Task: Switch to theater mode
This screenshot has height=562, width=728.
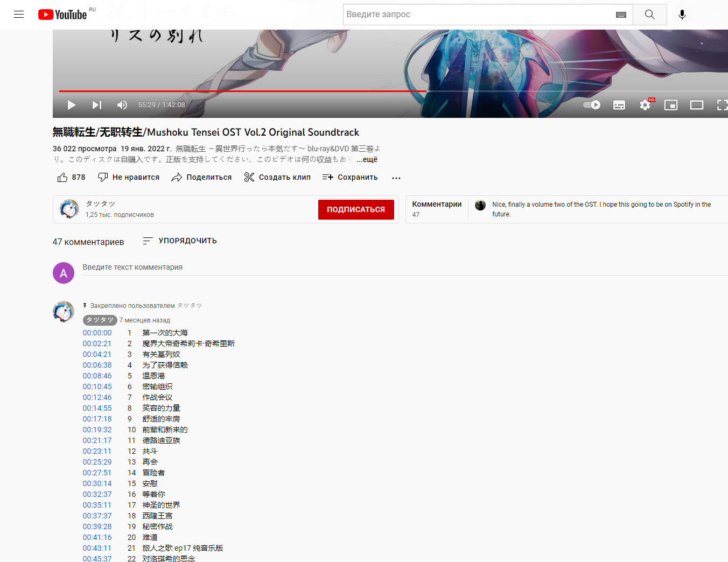Action: pos(697,105)
